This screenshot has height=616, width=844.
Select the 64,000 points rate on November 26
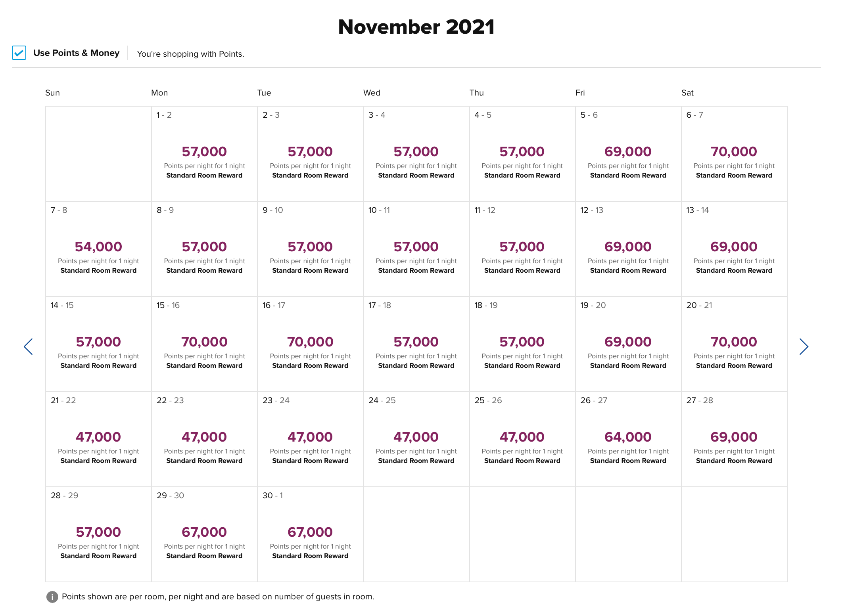(628, 436)
